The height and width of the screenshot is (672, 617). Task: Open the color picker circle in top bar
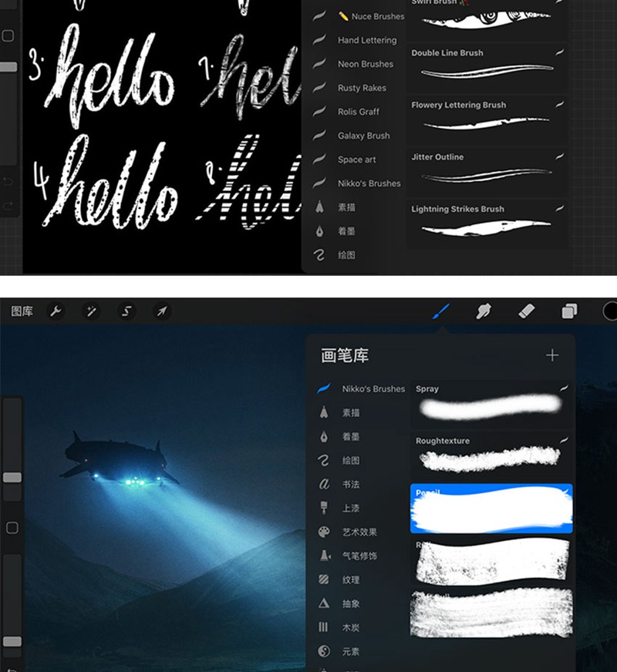[x=611, y=311]
